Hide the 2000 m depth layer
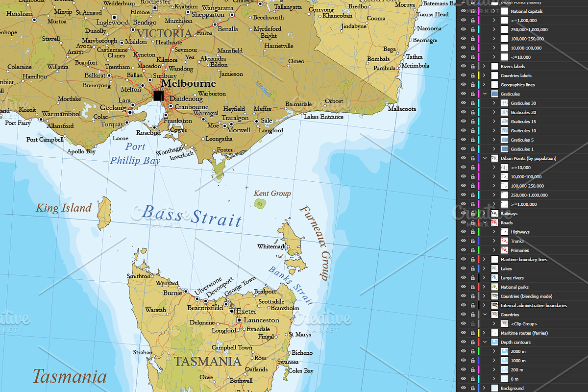This screenshot has height=392, width=588. [x=464, y=351]
